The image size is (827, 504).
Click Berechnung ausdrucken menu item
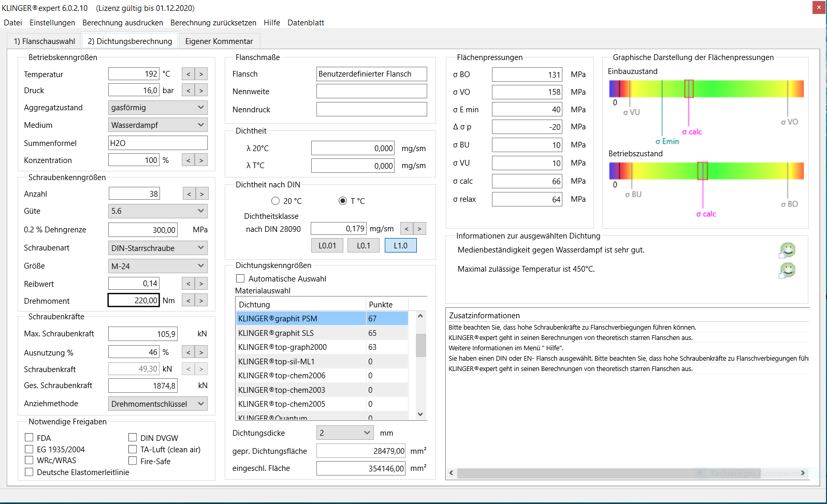[123, 23]
